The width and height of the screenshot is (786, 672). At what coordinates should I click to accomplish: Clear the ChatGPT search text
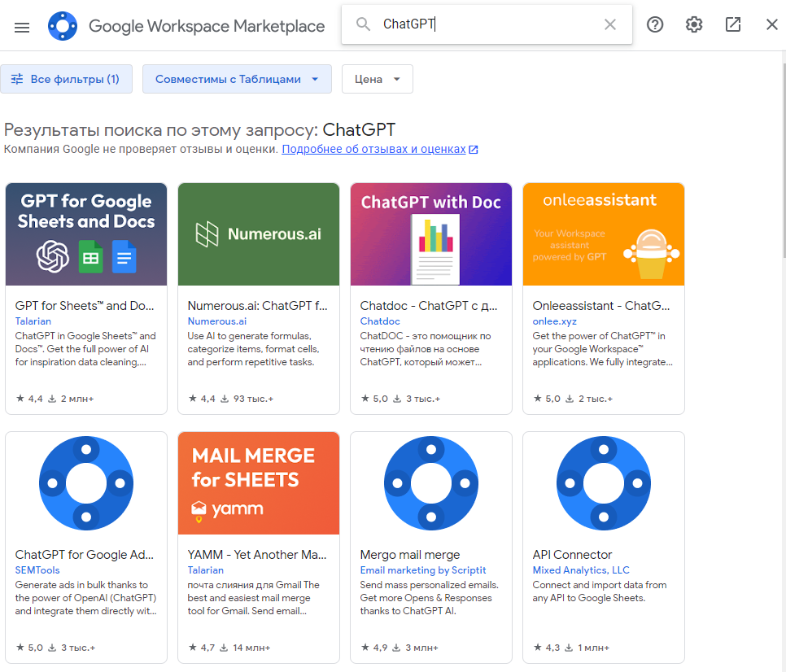[x=609, y=24]
